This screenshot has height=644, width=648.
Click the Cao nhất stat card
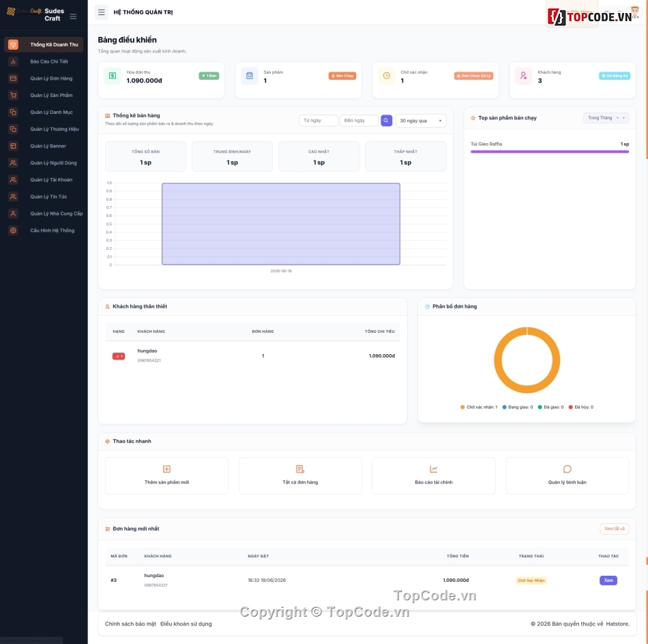[319, 157]
